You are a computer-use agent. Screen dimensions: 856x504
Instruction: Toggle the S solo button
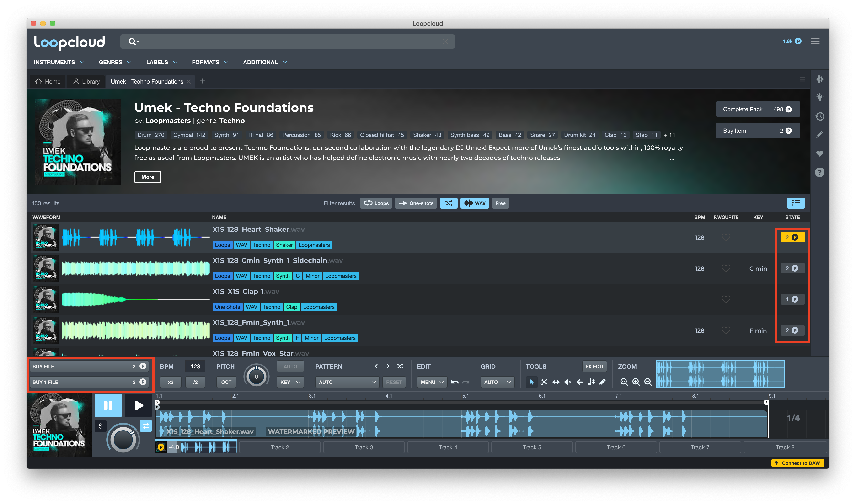[x=100, y=426]
